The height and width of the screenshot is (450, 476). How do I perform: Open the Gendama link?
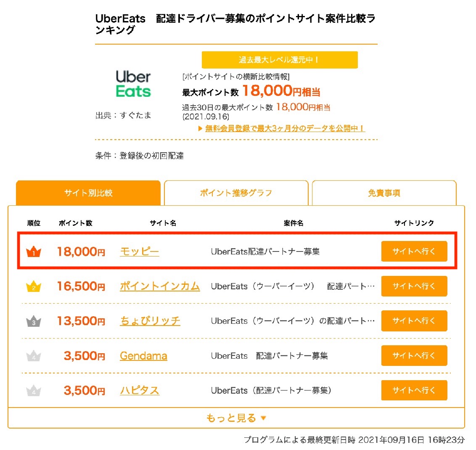point(143,356)
